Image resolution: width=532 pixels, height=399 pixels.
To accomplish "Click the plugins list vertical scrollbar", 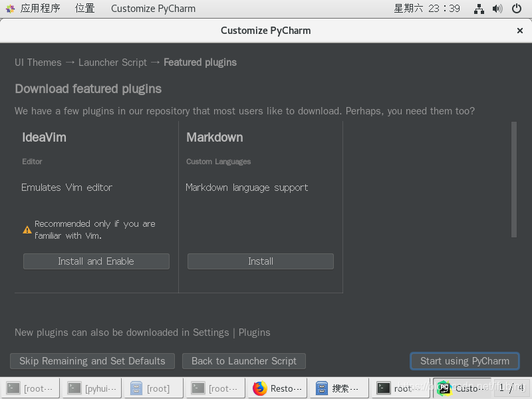I will [x=513, y=180].
